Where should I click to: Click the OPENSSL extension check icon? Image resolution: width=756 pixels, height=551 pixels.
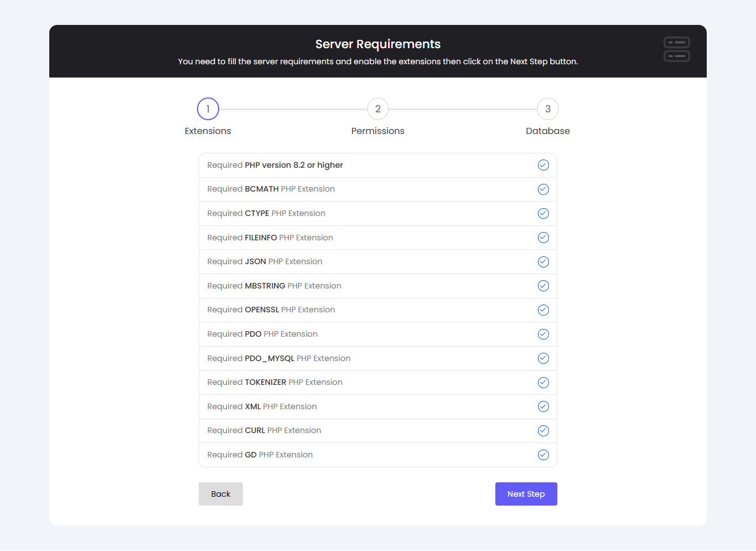click(x=543, y=310)
